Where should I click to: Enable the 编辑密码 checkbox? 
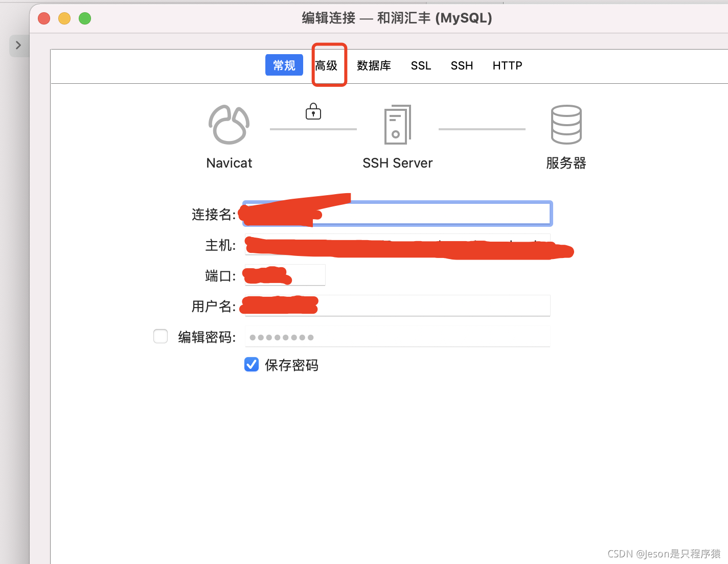pyautogui.click(x=161, y=336)
